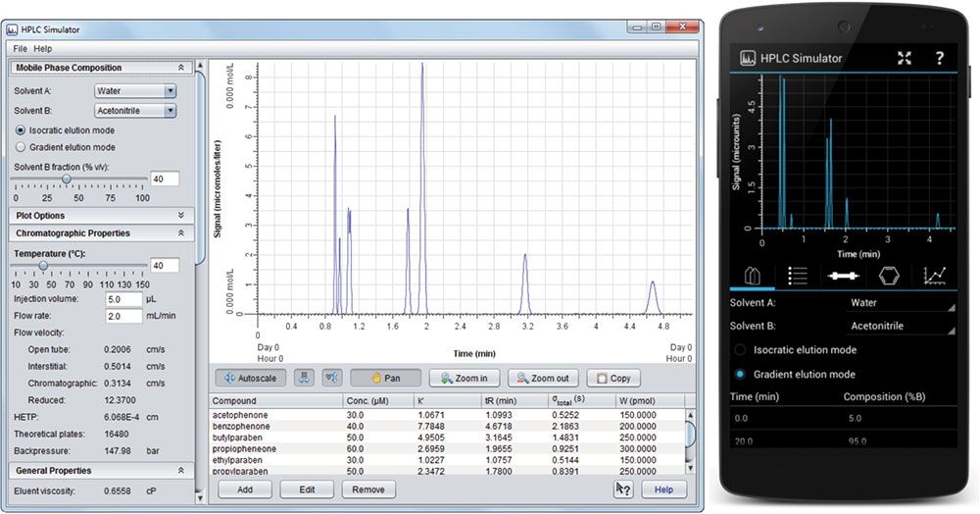980x514 pixels.
Task: Open the Help menu
Action: click(x=43, y=48)
